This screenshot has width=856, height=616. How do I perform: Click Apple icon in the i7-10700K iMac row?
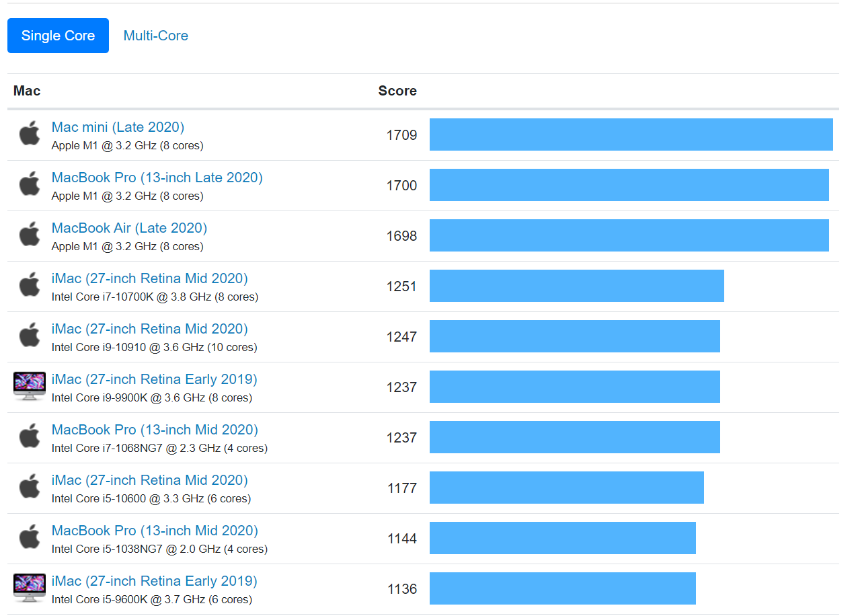(30, 285)
